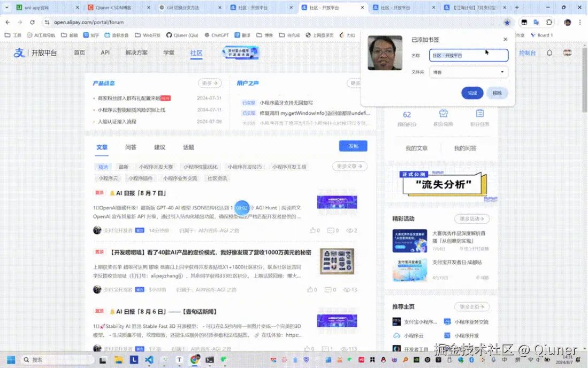The image size is (588, 368).
Task: Open the Chrome three-dot menu
Action: tap(580, 22)
